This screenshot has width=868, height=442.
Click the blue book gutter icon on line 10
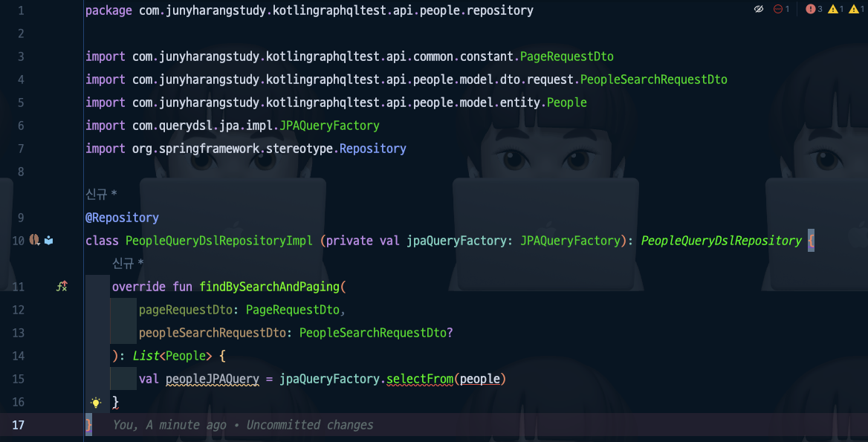pyautogui.click(x=49, y=240)
